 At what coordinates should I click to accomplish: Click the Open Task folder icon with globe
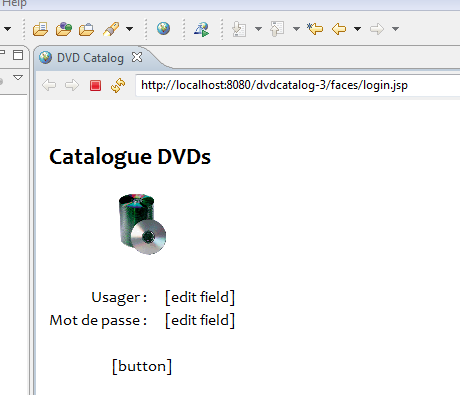[x=64, y=29]
